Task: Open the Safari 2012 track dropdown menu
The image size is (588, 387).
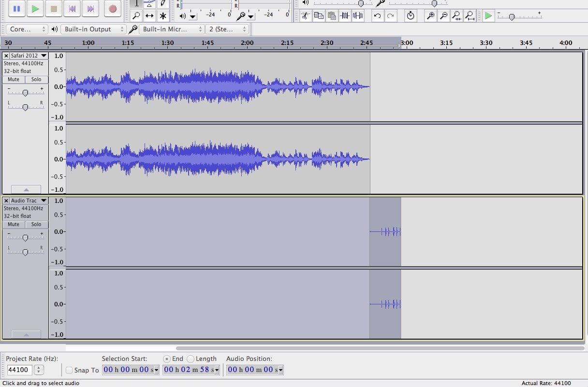Action: tap(44, 56)
